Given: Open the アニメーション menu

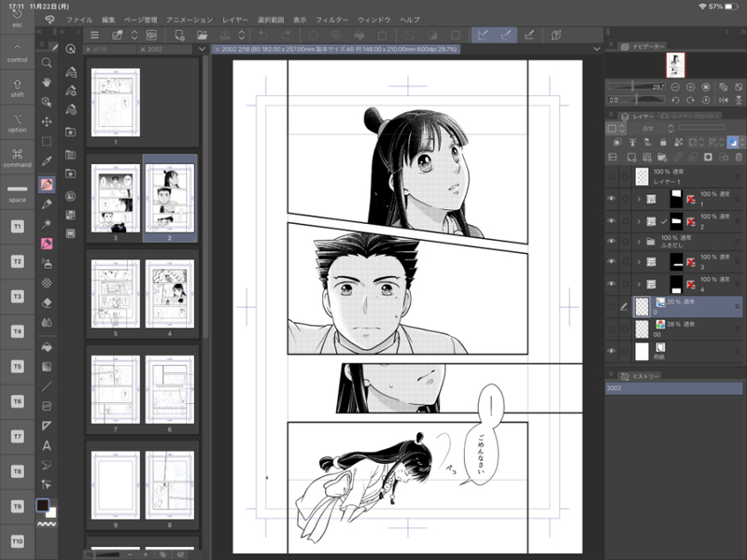Looking at the screenshot, I should pos(190,20).
